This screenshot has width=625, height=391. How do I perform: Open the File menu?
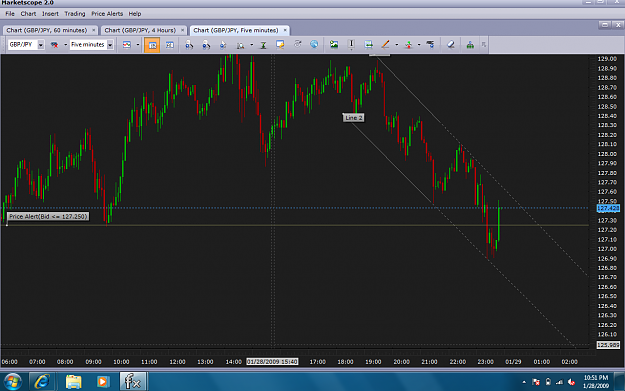tap(10, 14)
